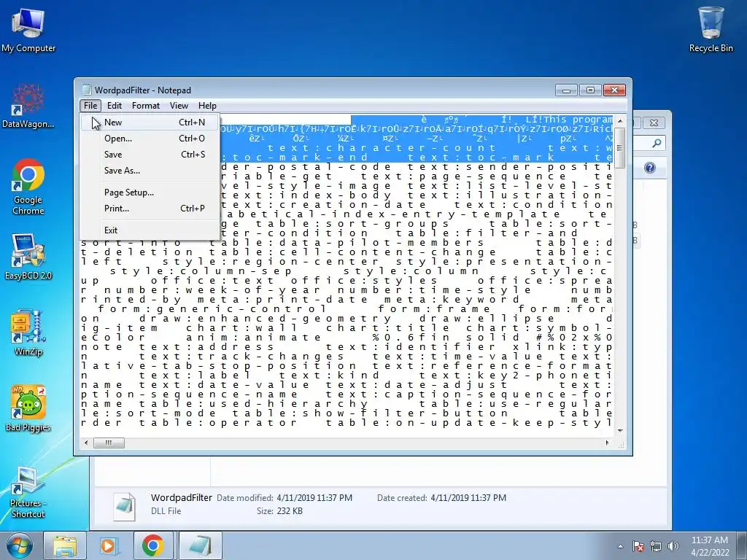The image size is (747, 560).
Task: Show hidden tray icons arrow
Action: (x=620, y=546)
